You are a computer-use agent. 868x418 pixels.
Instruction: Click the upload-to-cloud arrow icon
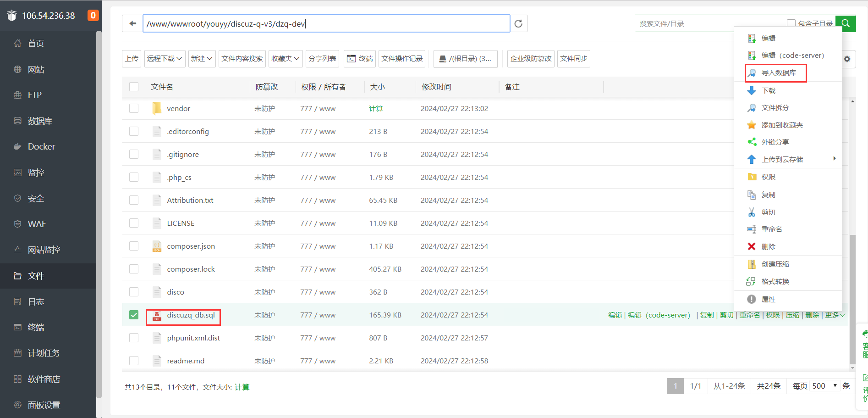click(x=752, y=159)
